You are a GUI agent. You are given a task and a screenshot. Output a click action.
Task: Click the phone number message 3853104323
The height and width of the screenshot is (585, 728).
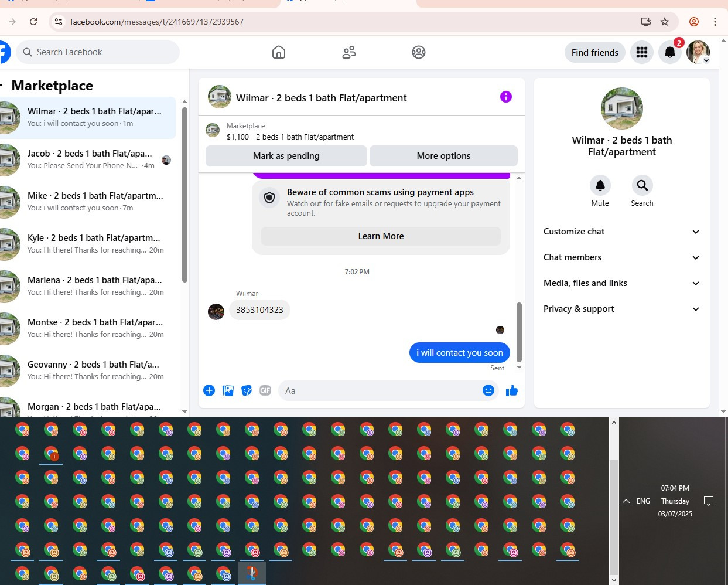pos(259,309)
